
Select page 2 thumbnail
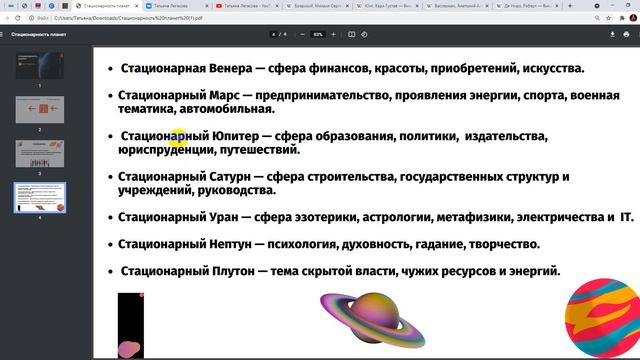pyautogui.click(x=40, y=109)
